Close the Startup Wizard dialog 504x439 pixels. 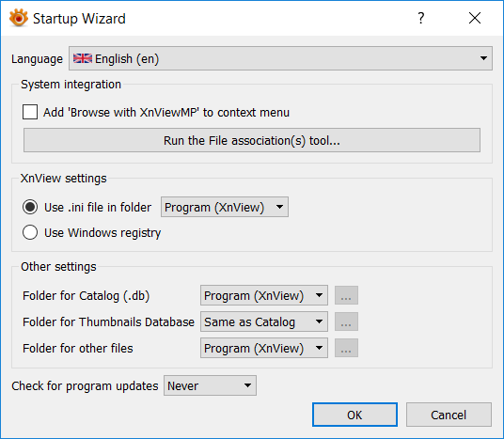(475, 18)
